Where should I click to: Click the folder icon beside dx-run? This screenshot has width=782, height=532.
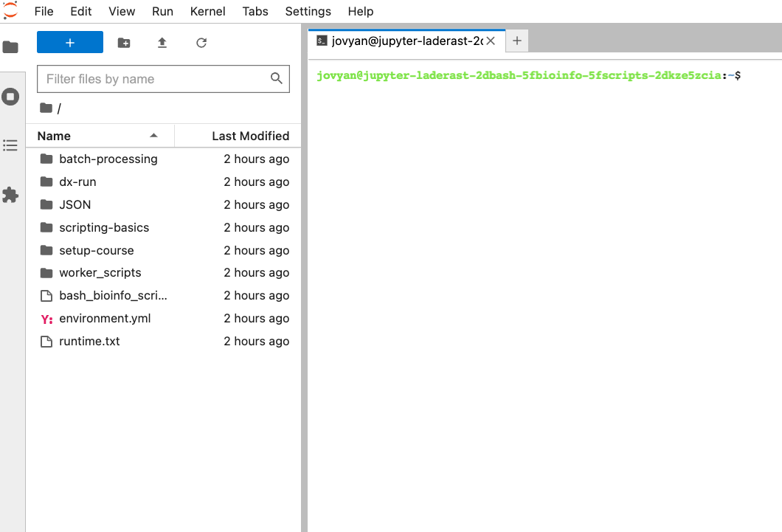46,182
